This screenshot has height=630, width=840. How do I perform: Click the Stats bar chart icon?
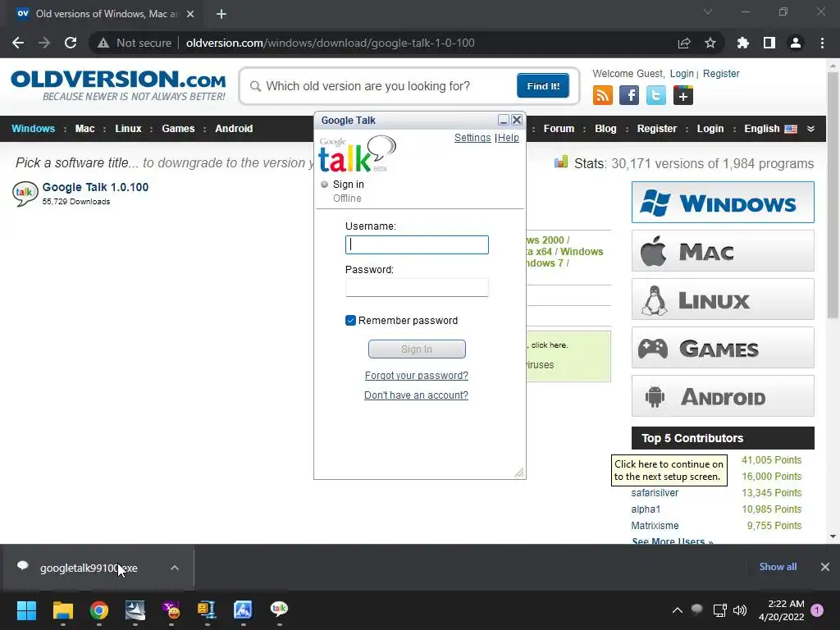pos(561,162)
